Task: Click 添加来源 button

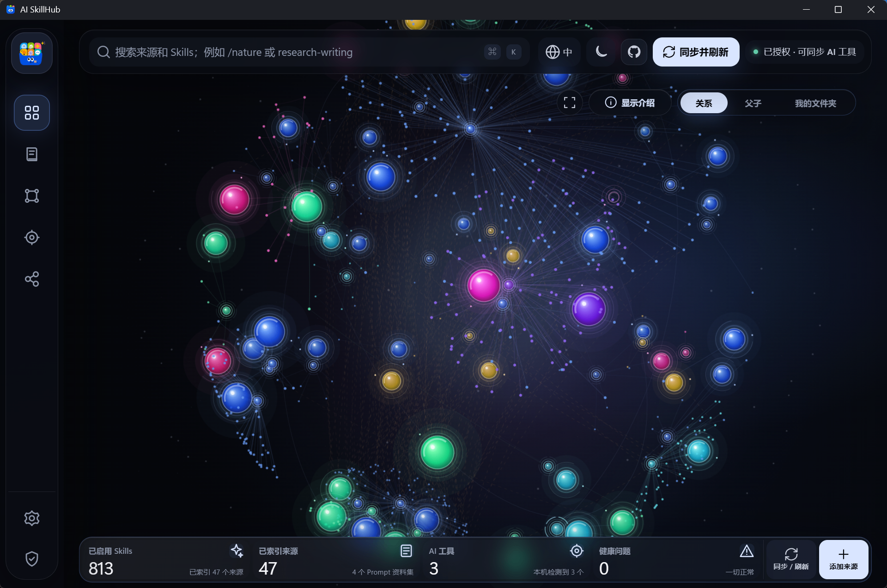Action: click(x=844, y=559)
